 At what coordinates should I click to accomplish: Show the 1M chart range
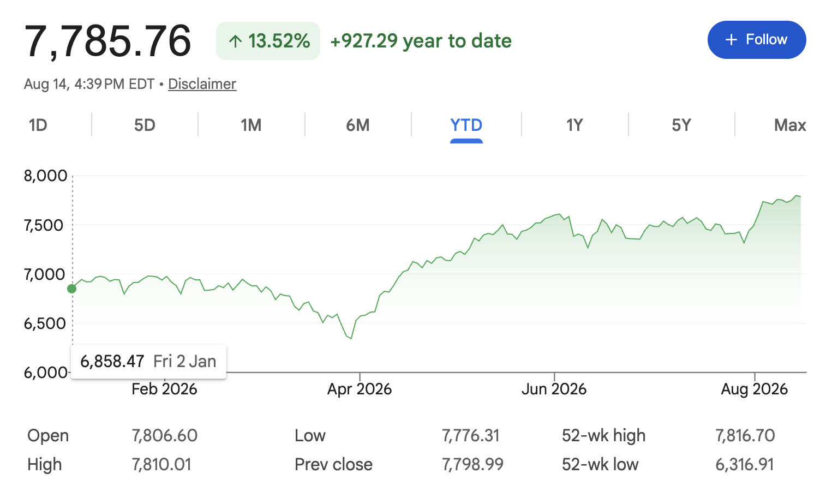click(251, 125)
